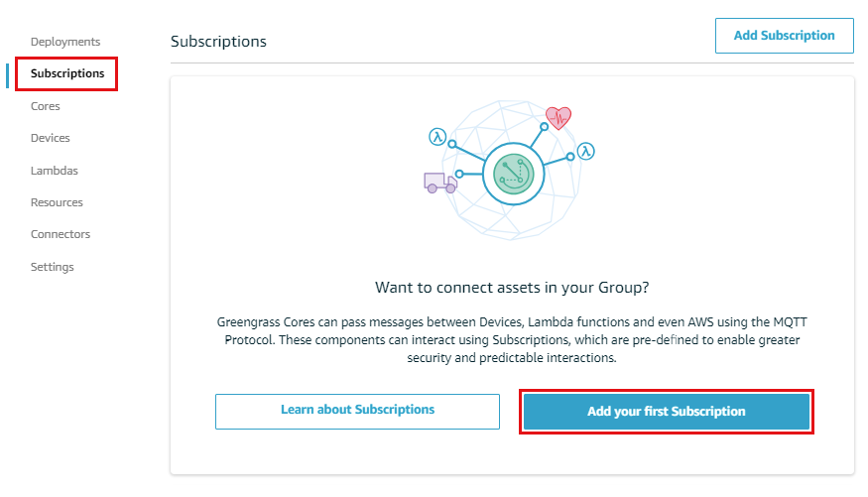This screenshot has height=497, width=868.
Task: Switch to the Lambdas section
Action: click(55, 171)
